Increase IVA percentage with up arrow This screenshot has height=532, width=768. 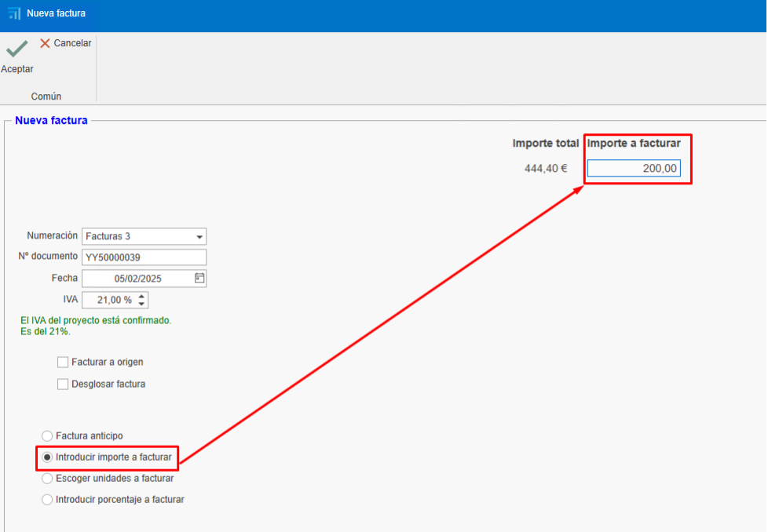(141, 296)
